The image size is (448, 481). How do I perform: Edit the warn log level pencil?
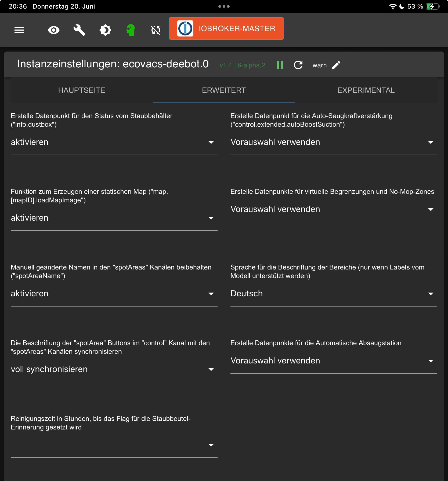coord(336,65)
